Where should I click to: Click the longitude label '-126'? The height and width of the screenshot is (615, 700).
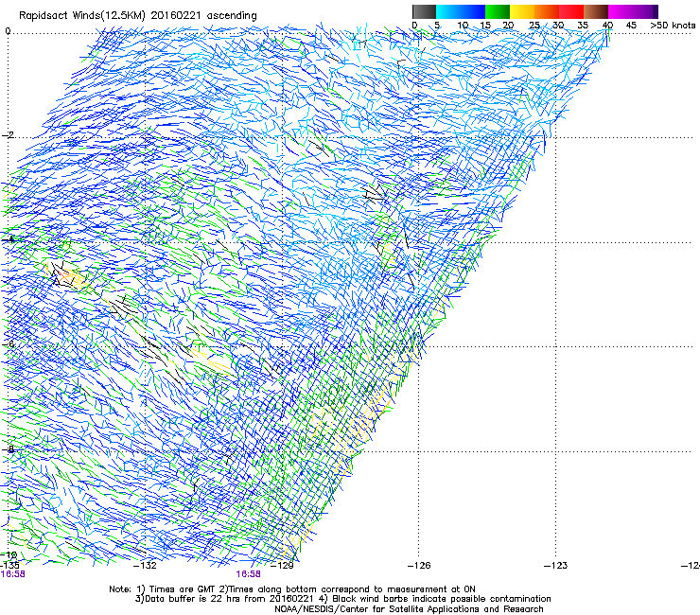[x=419, y=566]
